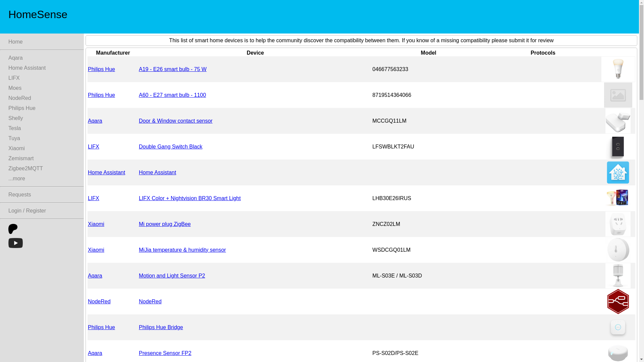
Task: Open the Presence Sensor FP2 image
Action: click(618, 353)
